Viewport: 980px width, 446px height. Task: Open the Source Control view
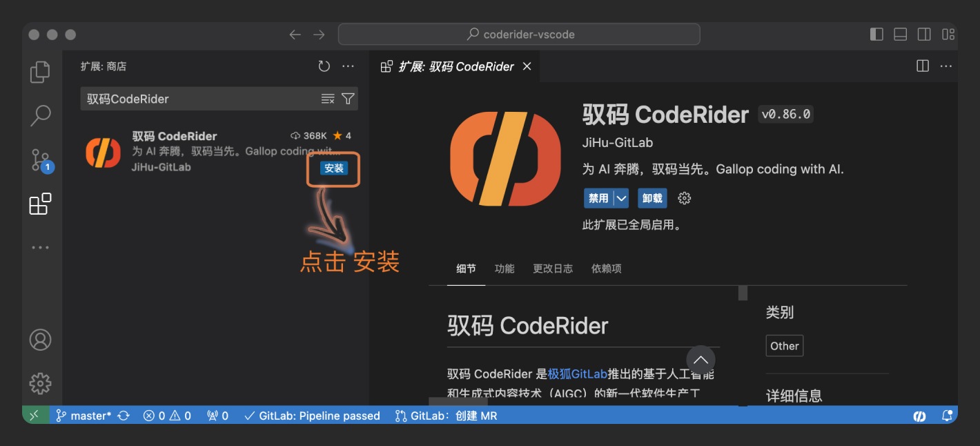click(40, 160)
